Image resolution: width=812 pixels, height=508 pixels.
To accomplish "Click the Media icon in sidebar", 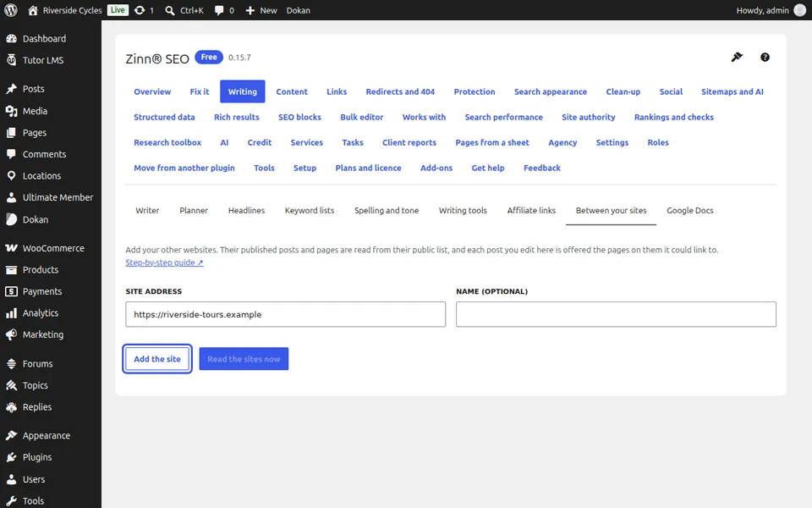I will click(11, 111).
